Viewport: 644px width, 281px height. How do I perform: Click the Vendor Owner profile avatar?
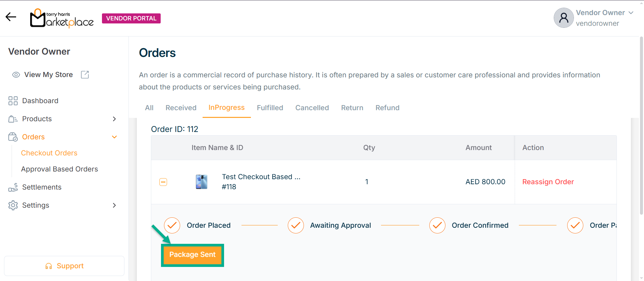tap(563, 18)
